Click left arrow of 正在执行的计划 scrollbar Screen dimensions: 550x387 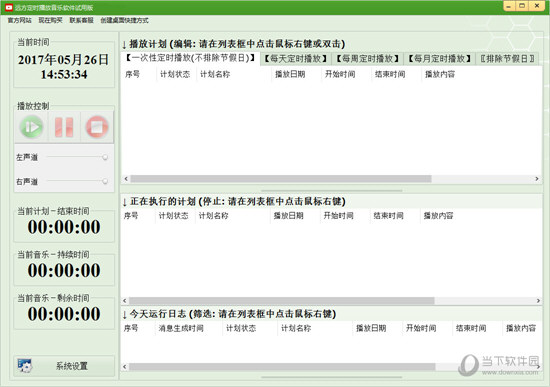click(125, 301)
